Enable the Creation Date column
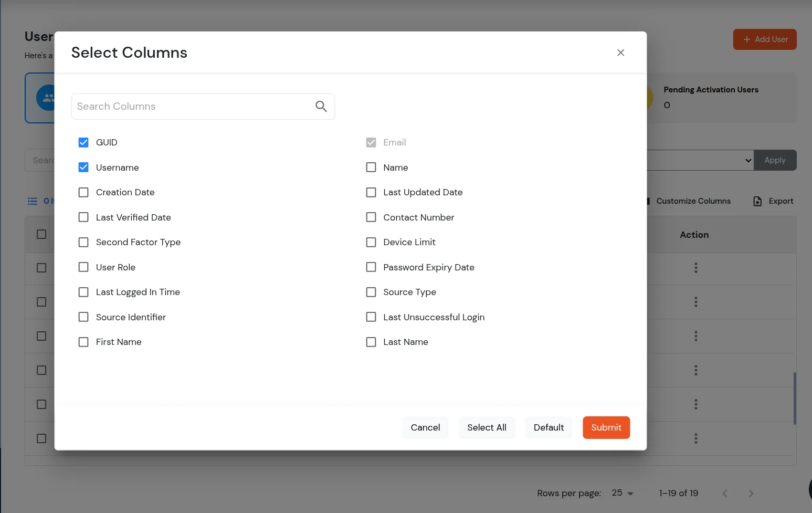812x513 pixels. click(83, 192)
